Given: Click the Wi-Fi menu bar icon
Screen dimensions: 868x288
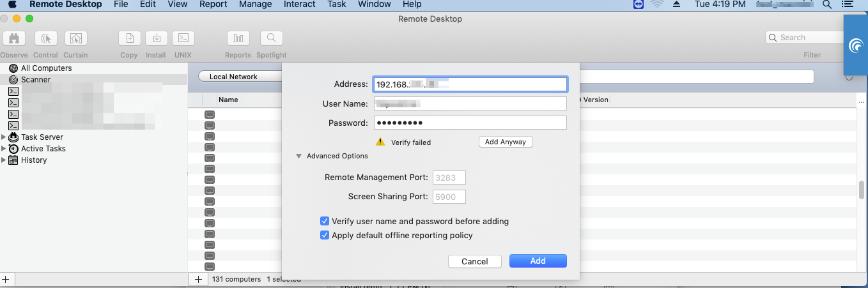Looking at the screenshot, I should click(657, 4).
